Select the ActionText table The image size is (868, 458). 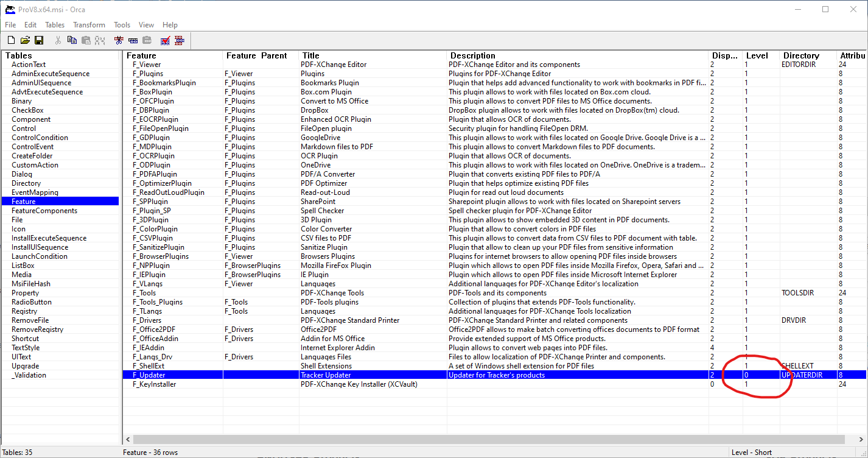click(x=28, y=65)
